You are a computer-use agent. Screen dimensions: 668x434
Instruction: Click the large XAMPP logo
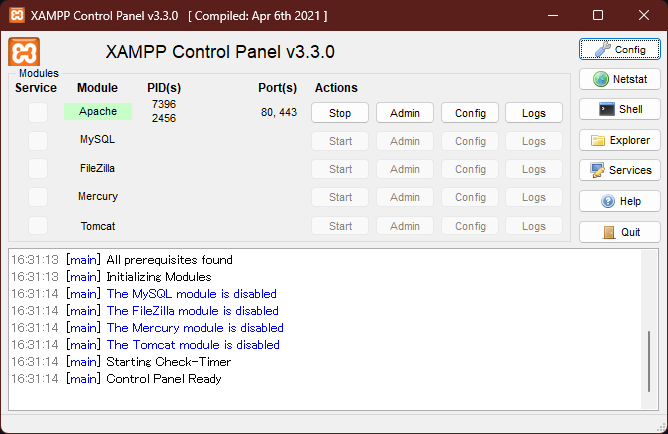[24, 52]
